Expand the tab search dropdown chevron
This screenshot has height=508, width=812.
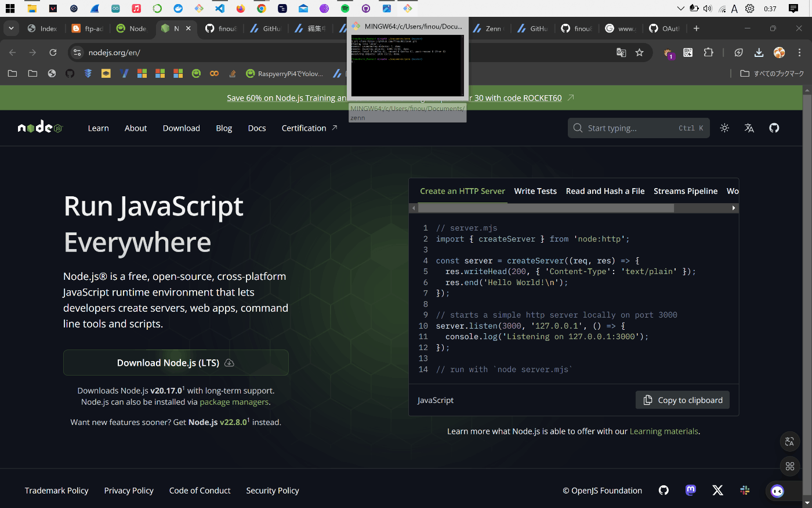pyautogui.click(x=11, y=28)
